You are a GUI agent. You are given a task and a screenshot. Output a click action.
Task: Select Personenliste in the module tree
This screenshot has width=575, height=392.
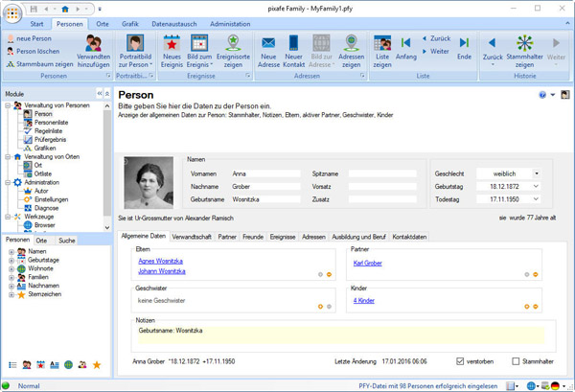[51, 123]
